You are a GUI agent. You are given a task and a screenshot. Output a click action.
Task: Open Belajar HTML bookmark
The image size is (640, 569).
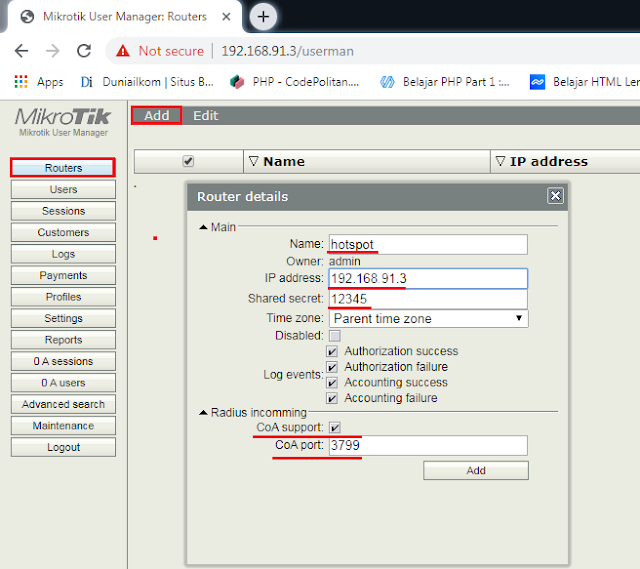[x=584, y=82]
